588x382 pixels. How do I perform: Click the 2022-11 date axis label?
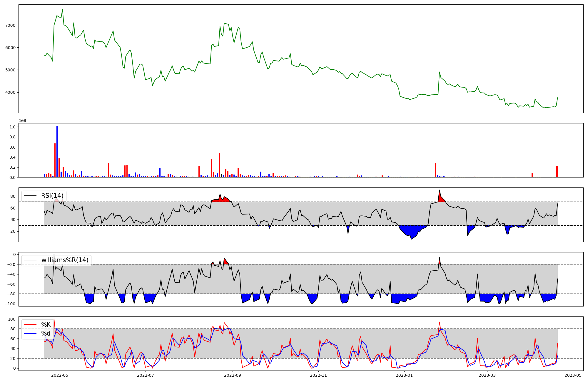tap(318, 375)
